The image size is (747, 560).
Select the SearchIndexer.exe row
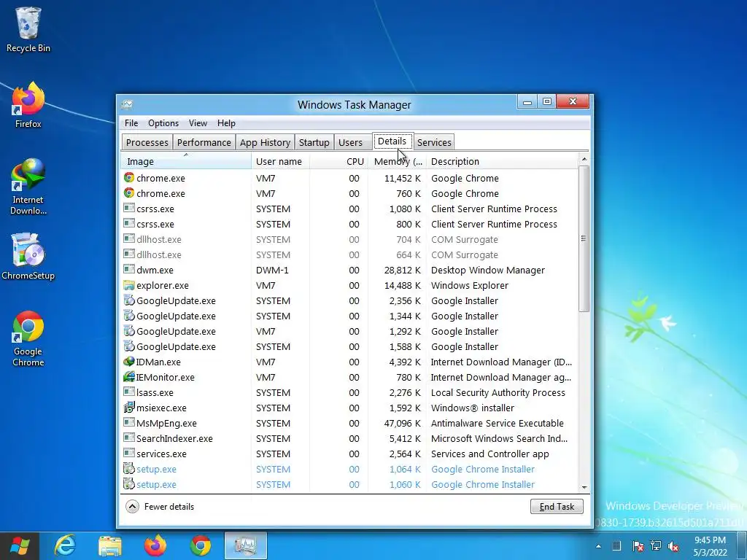349,438
